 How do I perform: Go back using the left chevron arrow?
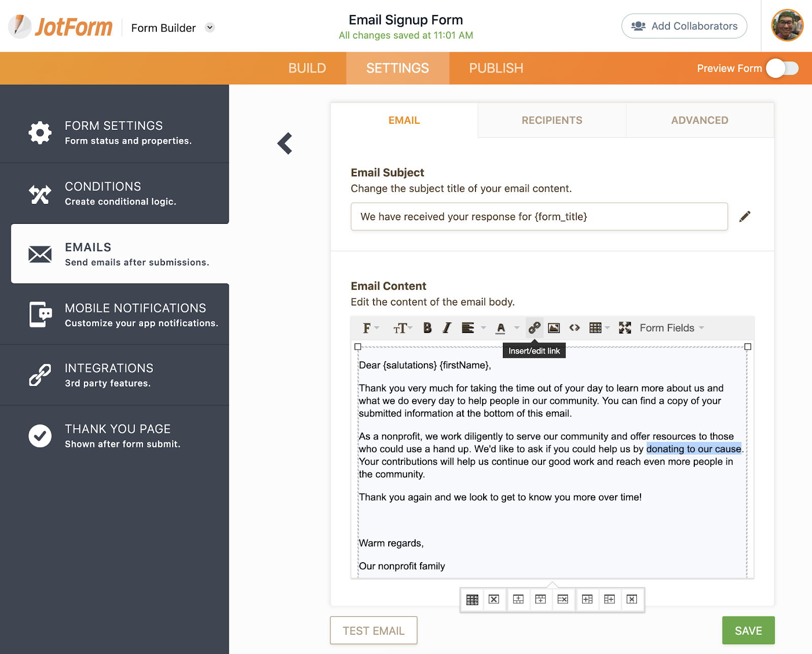285,144
